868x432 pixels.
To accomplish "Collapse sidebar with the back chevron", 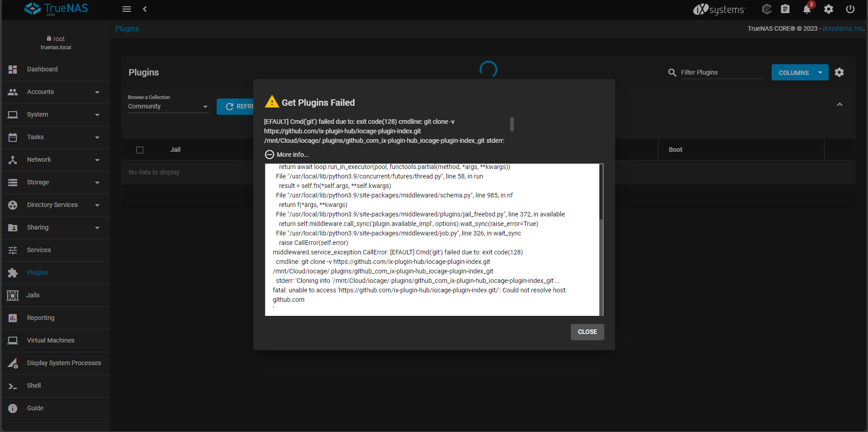I will coord(145,9).
